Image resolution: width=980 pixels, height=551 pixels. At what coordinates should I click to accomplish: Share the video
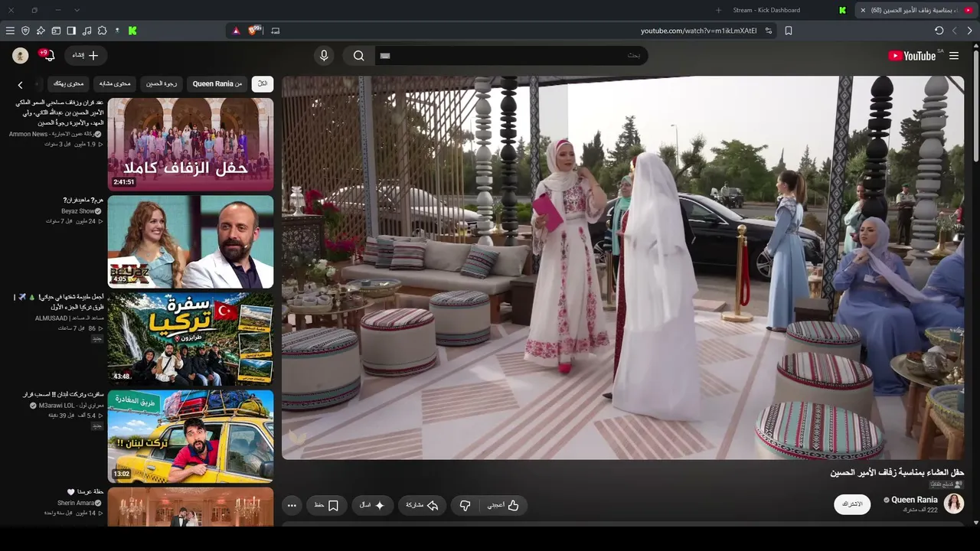(x=422, y=505)
